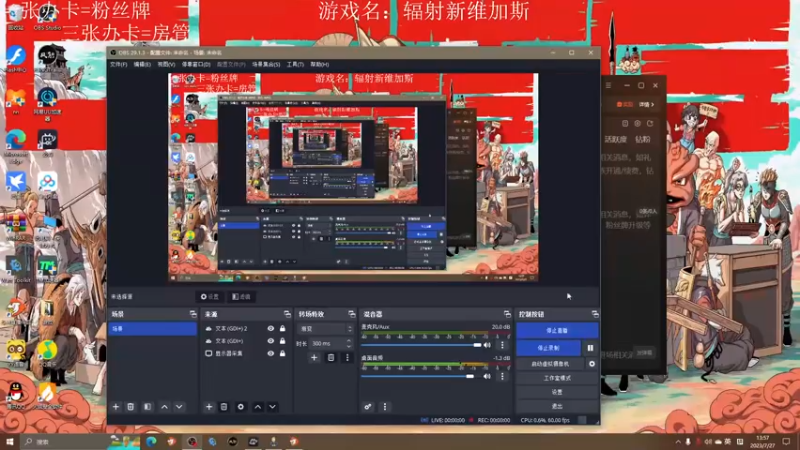Click 停止录制 stop recording button
This screenshot has height=450, width=800.
pyautogui.click(x=548, y=348)
